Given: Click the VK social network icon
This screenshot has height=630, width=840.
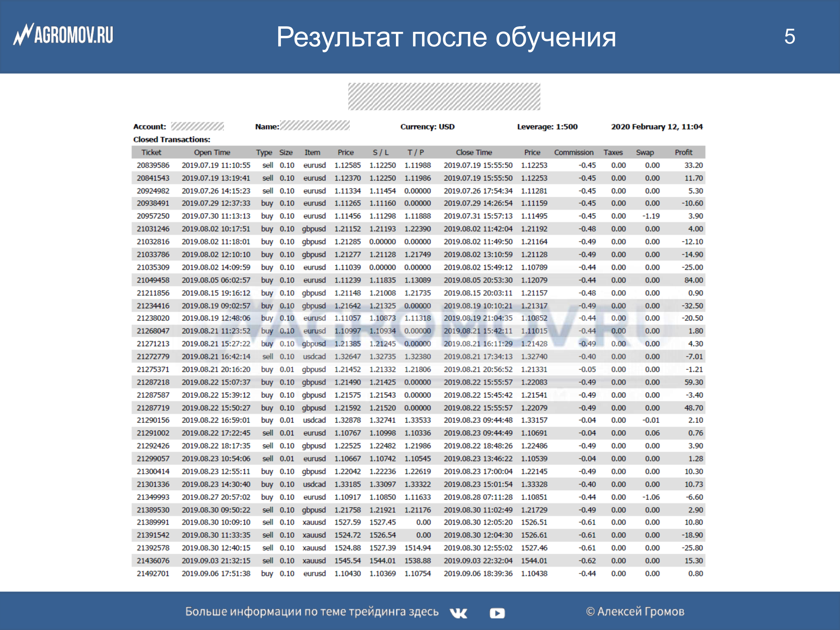Looking at the screenshot, I should pyautogui.click(x=458, y=613).
